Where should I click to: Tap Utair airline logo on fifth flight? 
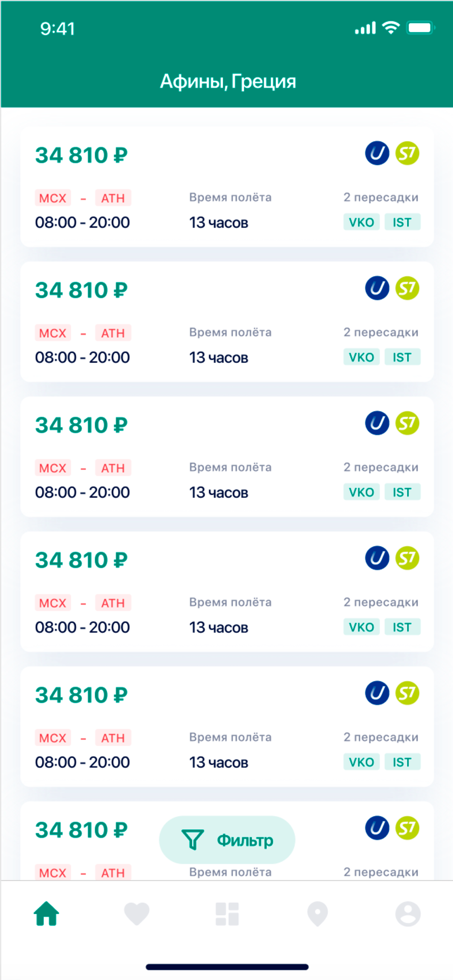coord(377,693)
